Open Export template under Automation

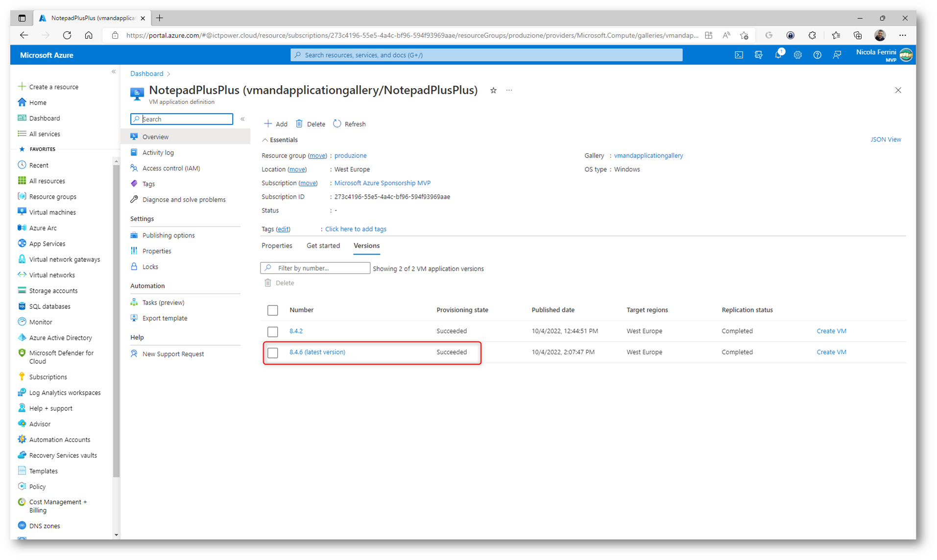pos(165,318)
